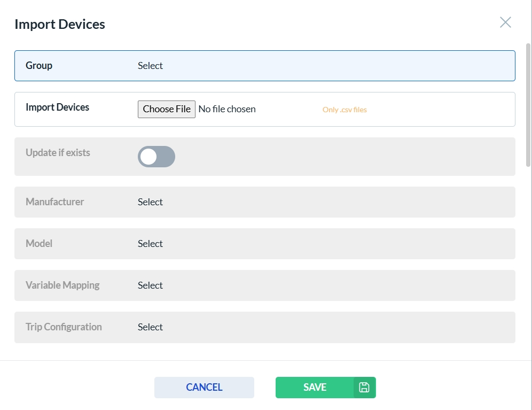
Task: Click the Import Devices dialog title
Action: [x=60, y=24]
